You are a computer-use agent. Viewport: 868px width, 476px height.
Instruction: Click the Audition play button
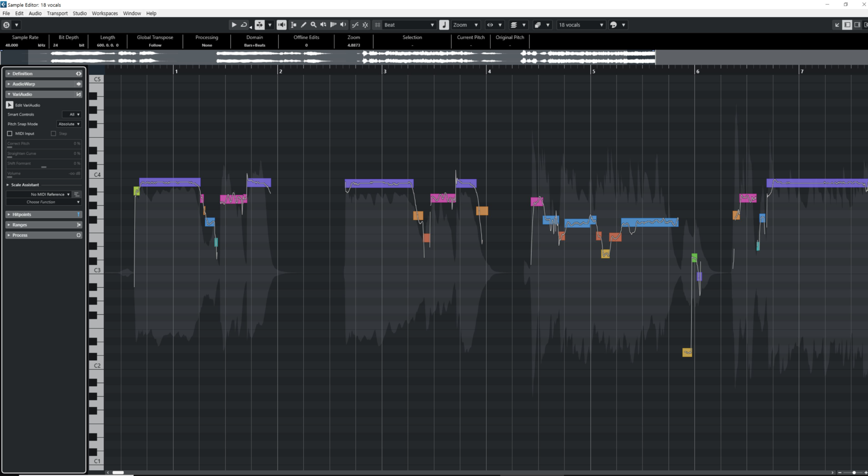coord(234,24)
